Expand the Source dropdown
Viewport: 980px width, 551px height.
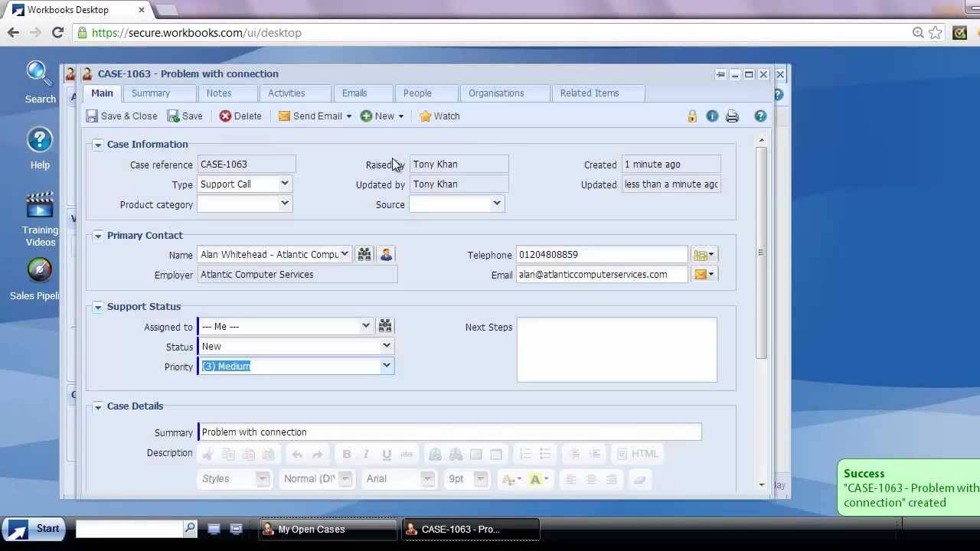pyautogui.click(x=496, y=204)
